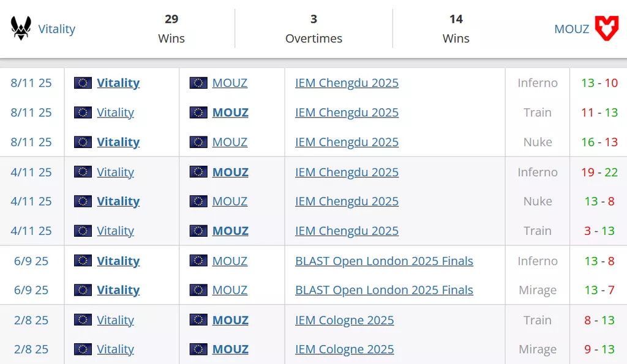627x364 pixels.
Task: Click EU flag beside Vitality, 13-10 Inferno row
Action: pos(83,83)
